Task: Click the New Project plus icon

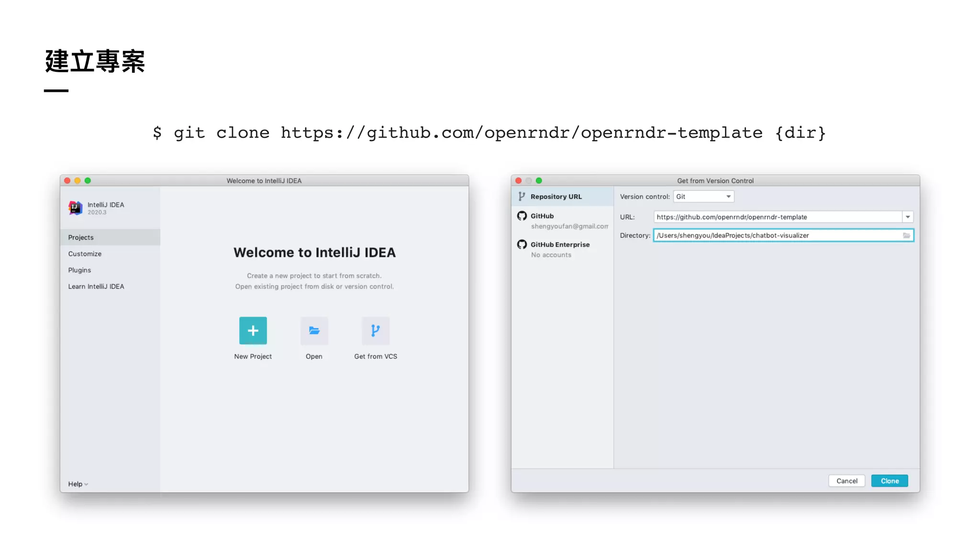Action: pyautogui.click(x=253, y=331)
